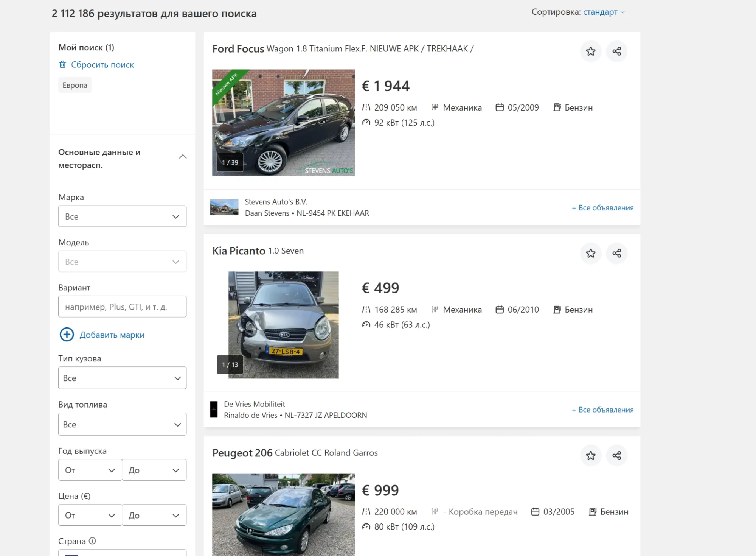This screenshot has height=556, width=756.
Task: Open the Страна info icon
Action: tap(92, 541)
